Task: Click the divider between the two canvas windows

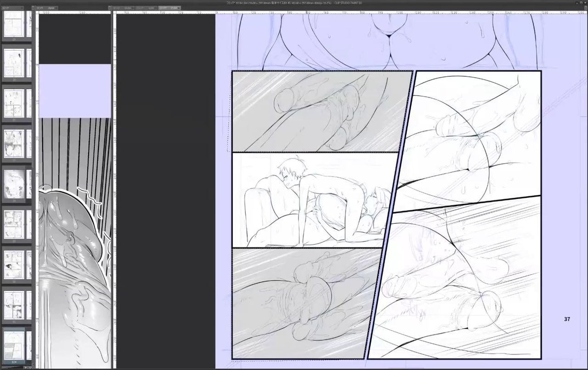Action: [x=113, y=184]
